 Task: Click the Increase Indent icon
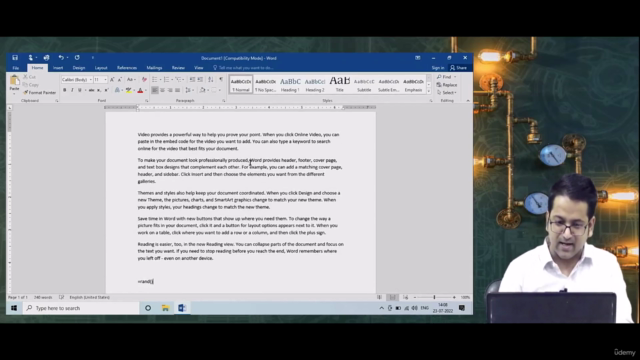[200, 79]
